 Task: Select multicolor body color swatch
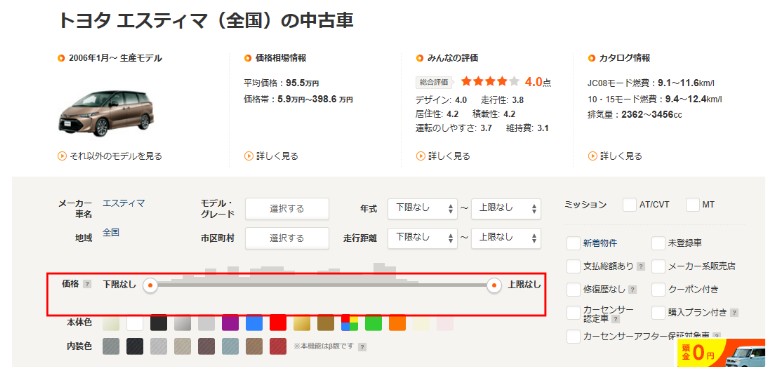349,322
